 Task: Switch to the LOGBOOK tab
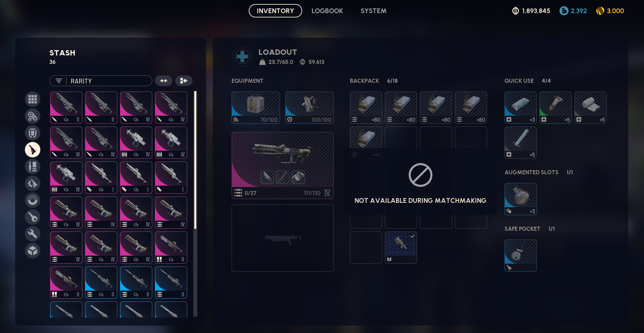point(327,11)
